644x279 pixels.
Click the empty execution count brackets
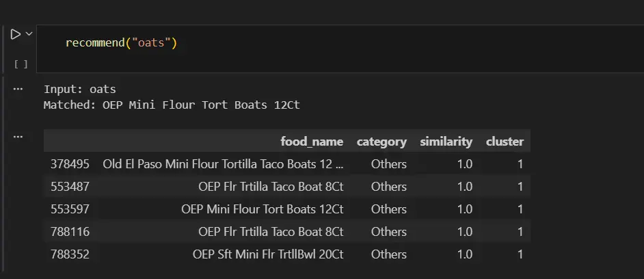[x=21, y=64]
